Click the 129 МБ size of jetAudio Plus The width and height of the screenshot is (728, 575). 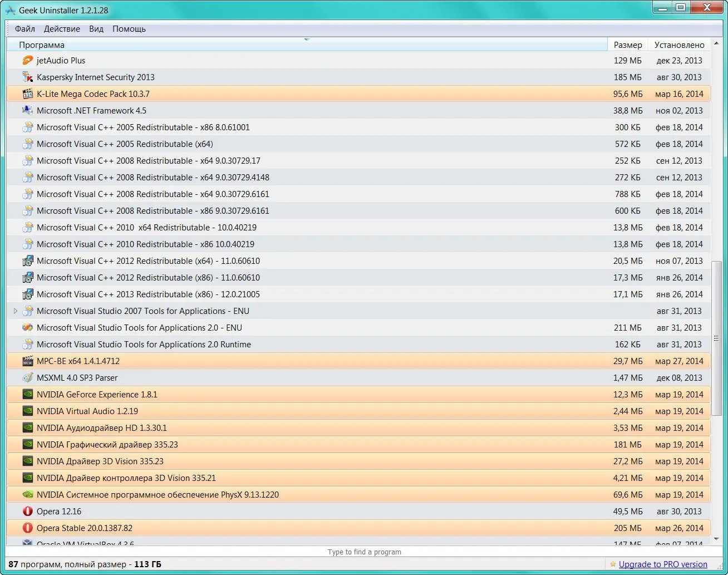point(628,60)
